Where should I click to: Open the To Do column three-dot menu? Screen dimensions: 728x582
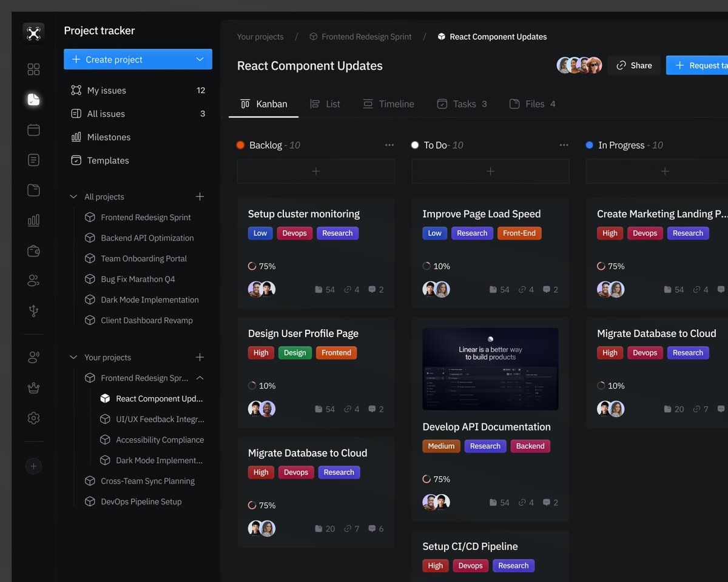564,145
